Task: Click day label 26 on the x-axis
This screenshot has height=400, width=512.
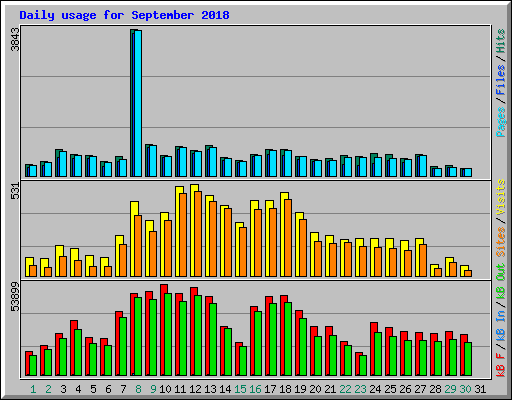Action: [x=405, y=389]
